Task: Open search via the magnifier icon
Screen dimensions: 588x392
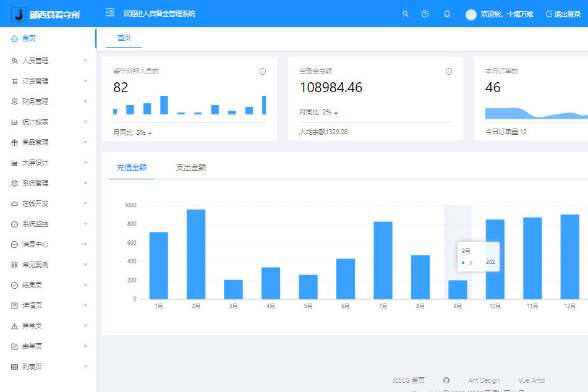Action: pyautogui.click(x=406, y=14)
